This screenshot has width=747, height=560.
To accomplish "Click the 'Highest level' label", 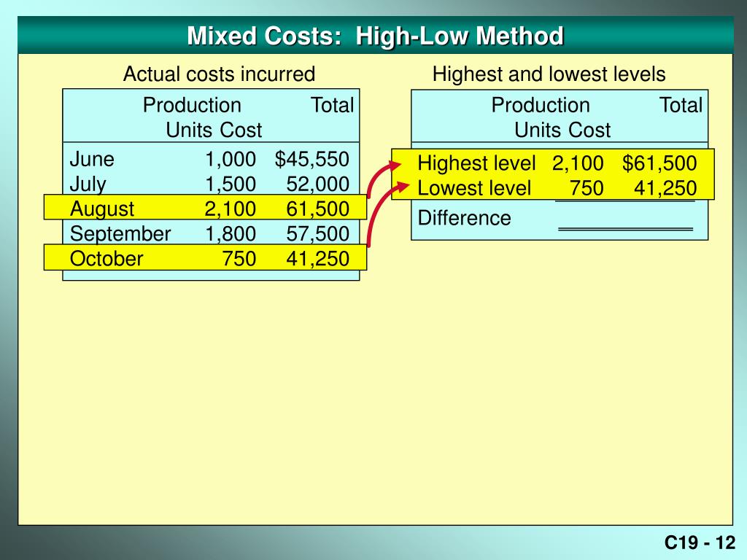I will pyautogui.click(x=477, y=164).
